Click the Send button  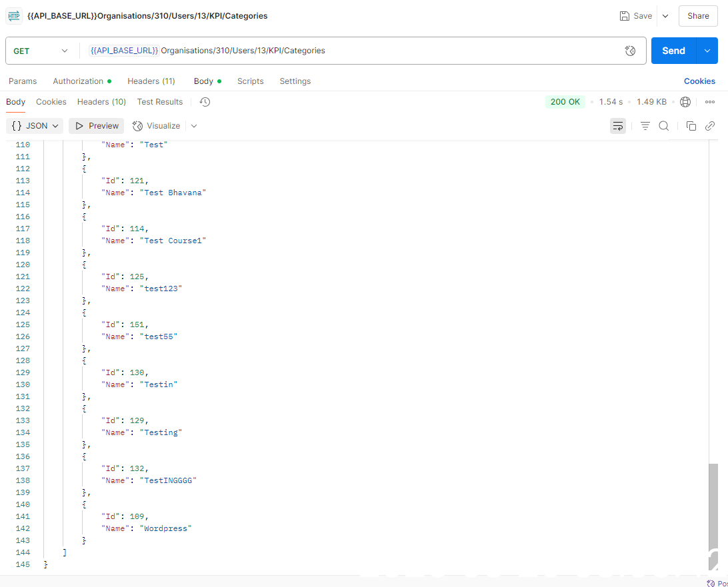pyautogui.click(x=673, y=51)
